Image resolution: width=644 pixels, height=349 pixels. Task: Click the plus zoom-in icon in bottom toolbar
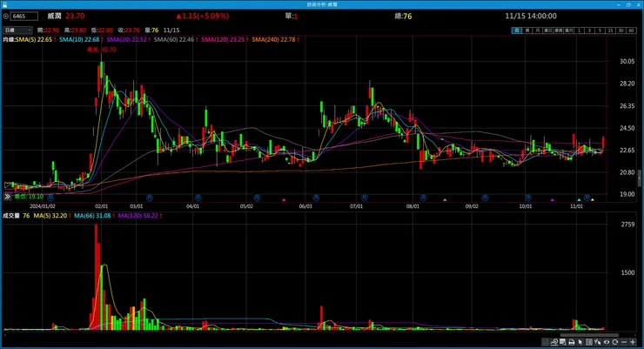coord(633,342)
